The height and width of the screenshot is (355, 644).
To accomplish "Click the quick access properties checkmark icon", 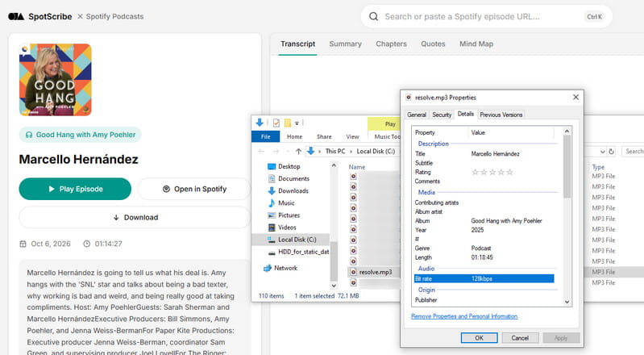I will coord(276,123).
